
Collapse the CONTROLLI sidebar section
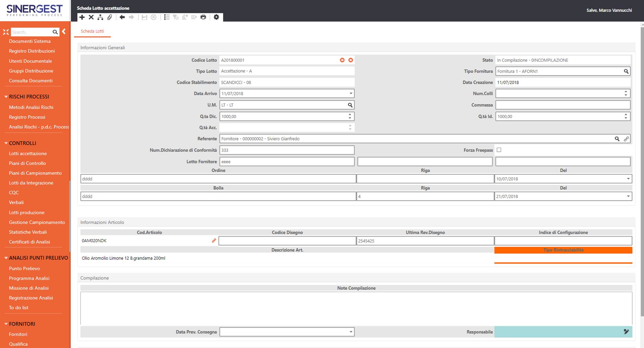point(6,143)
